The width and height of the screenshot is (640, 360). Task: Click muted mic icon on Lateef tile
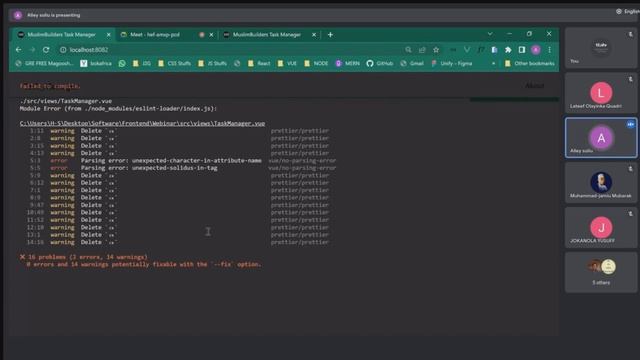click(x=631, y=79)
